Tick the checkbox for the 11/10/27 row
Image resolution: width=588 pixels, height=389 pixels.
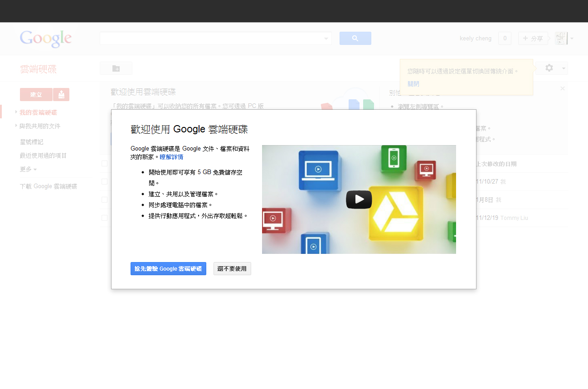pyautogui.click(x=105, y=181)
